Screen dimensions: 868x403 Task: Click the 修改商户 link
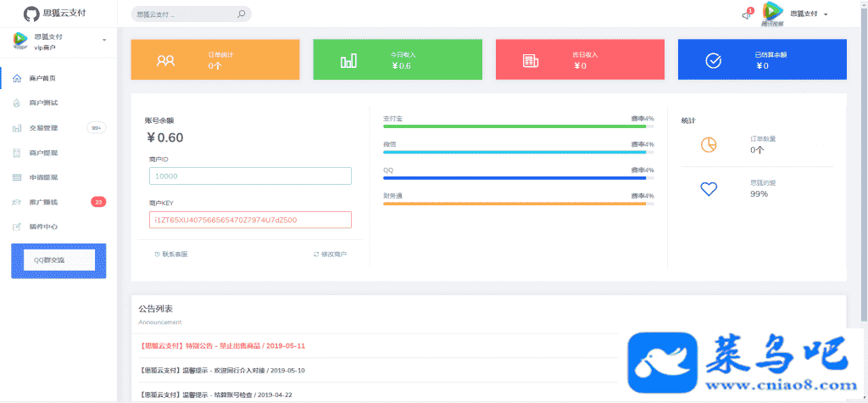pos(330,255)
